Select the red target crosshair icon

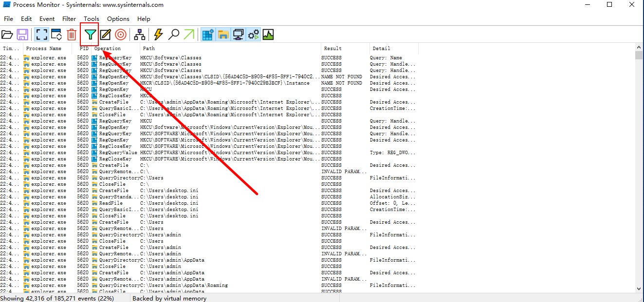pos(121,35)
